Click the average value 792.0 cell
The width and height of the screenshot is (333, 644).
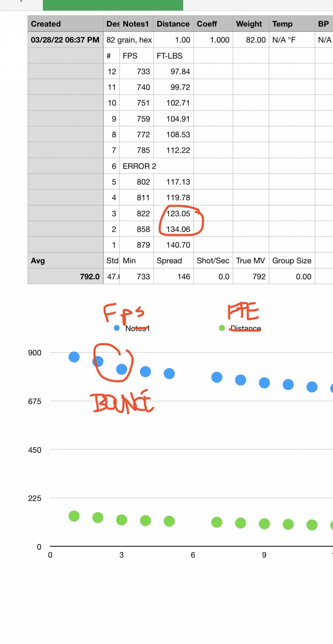pyautogui.click(x=65, y=277)
